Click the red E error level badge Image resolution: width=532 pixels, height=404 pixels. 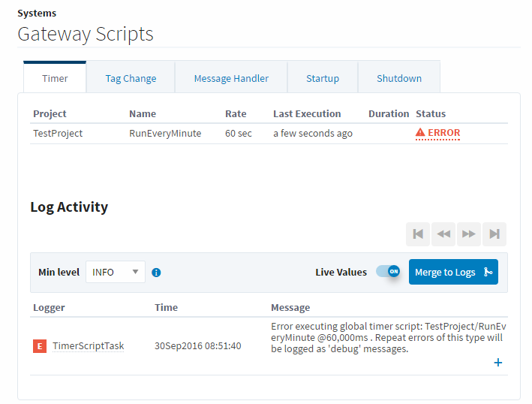point(40,346)
